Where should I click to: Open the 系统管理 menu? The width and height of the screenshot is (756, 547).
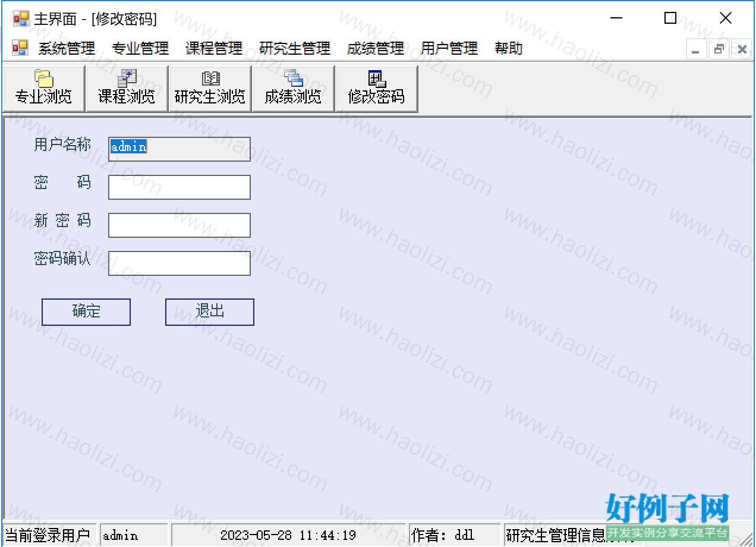coord(67,49)
